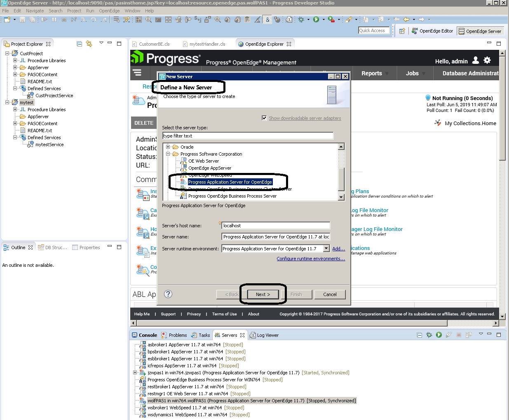The width and height of the screenshot is (509, 420).
Task: Start the server using Servers view green icon
Action: pos(439,335)
